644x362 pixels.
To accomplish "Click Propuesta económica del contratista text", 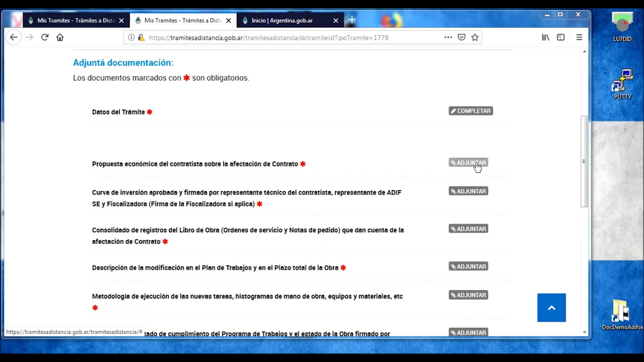I will [195, 164].
